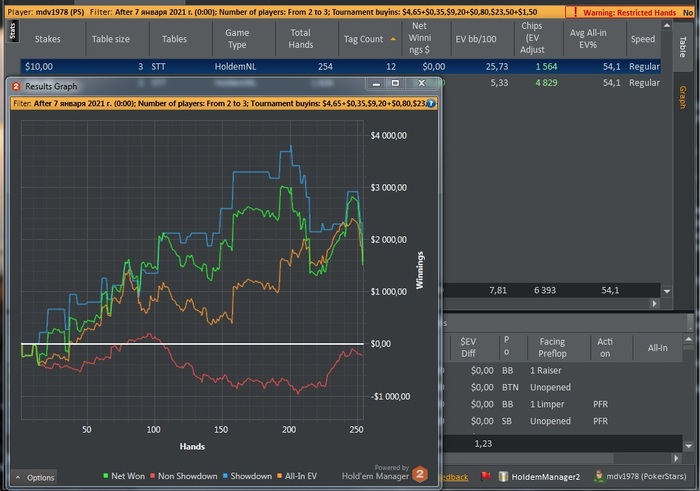Switch to the Graph side tab
This screenshot has width=700, height=491.
tap(683, 97)
